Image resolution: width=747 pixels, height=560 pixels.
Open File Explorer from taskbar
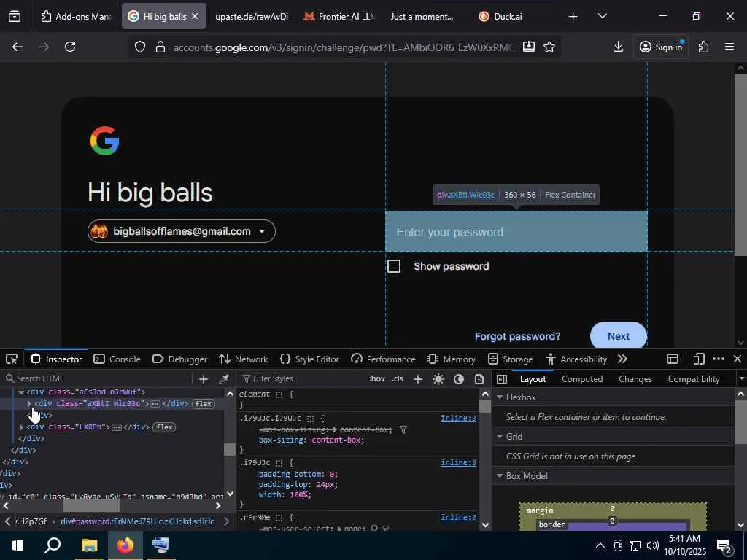[89, 545]
